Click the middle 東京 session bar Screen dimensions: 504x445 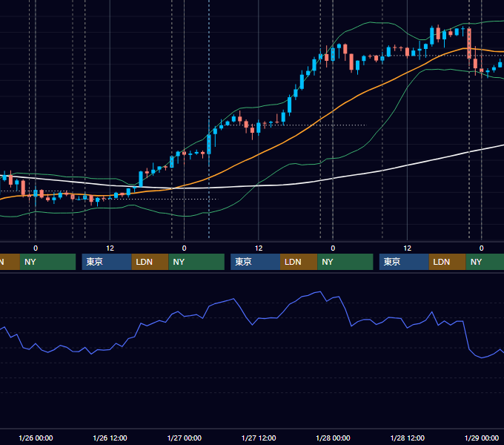(x=255, y=262)
